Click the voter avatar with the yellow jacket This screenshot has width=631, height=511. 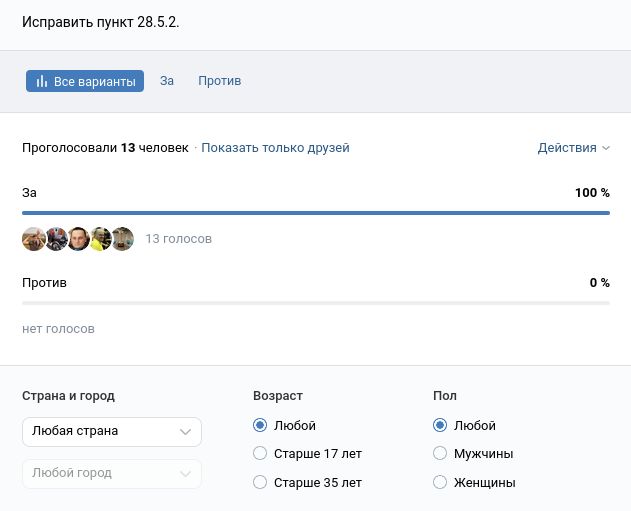[100, 239]
